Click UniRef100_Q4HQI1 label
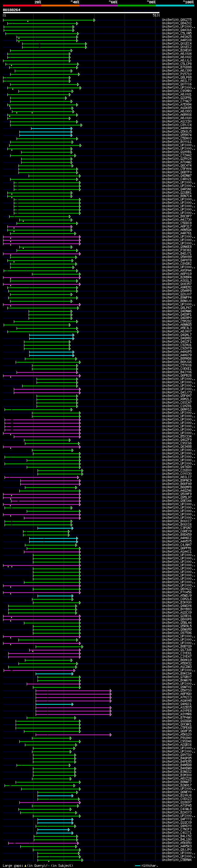This screenshot has height=868, width=197. 177,704
